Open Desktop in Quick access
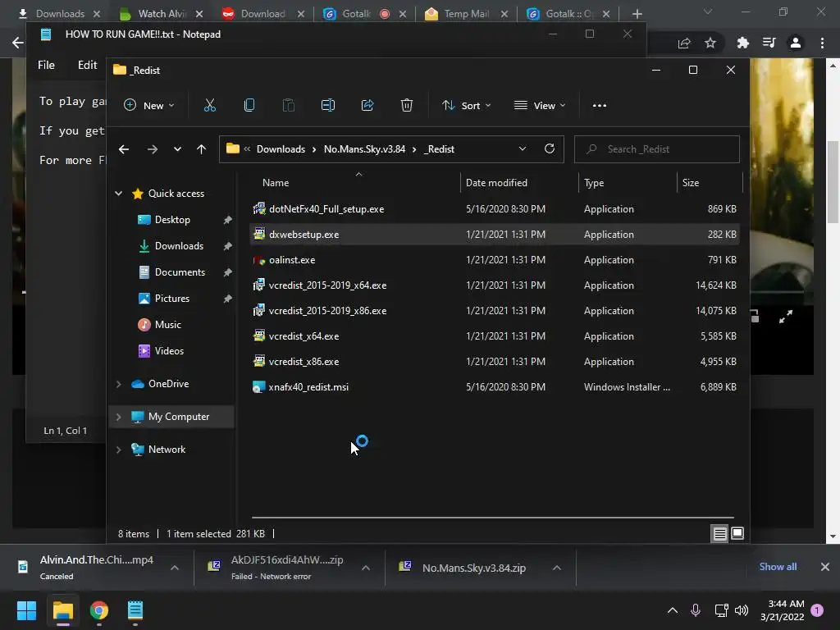 point(172,220)
